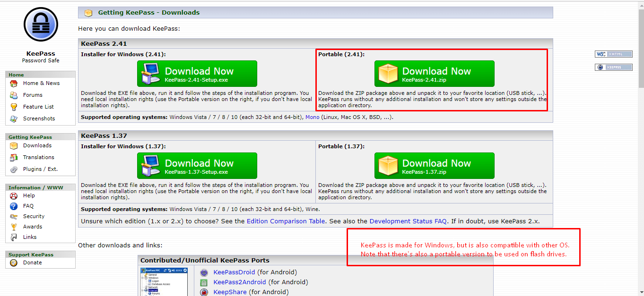Open the FAQ page link

coord(28,206)
